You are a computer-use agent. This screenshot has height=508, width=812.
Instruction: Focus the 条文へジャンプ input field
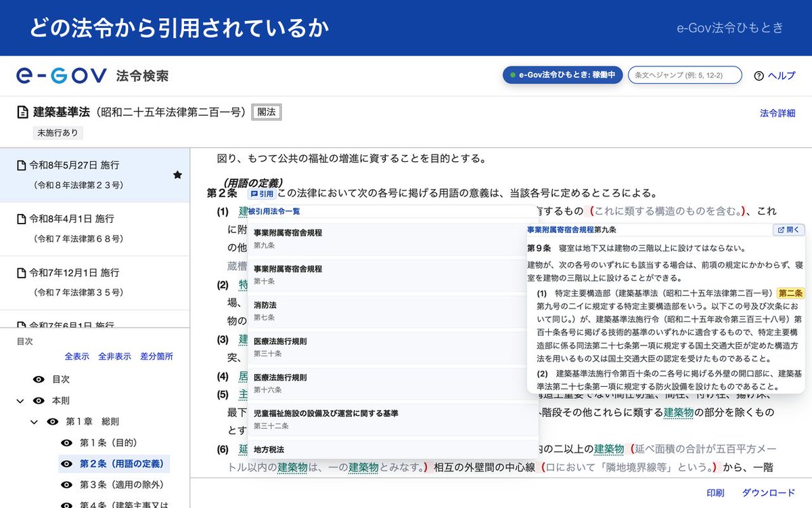[685, 75]
